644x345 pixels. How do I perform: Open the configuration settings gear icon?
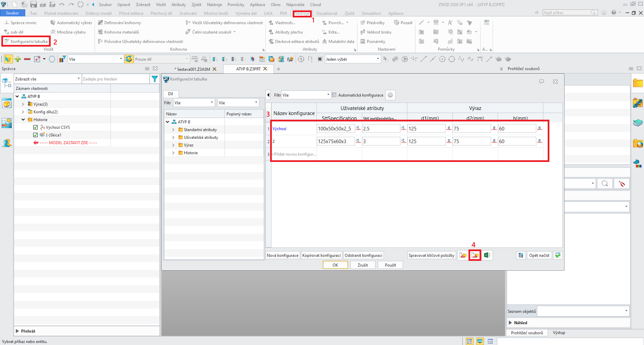tap(390, 95)
